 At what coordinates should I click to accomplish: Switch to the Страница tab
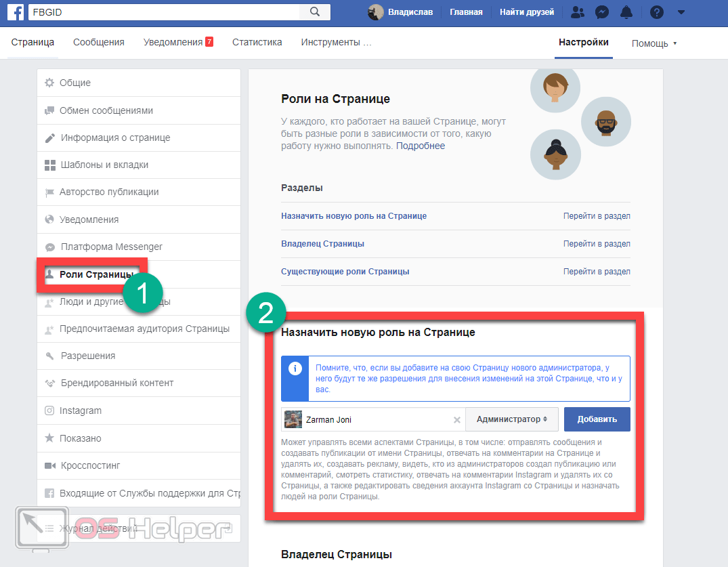pos(33,42)
